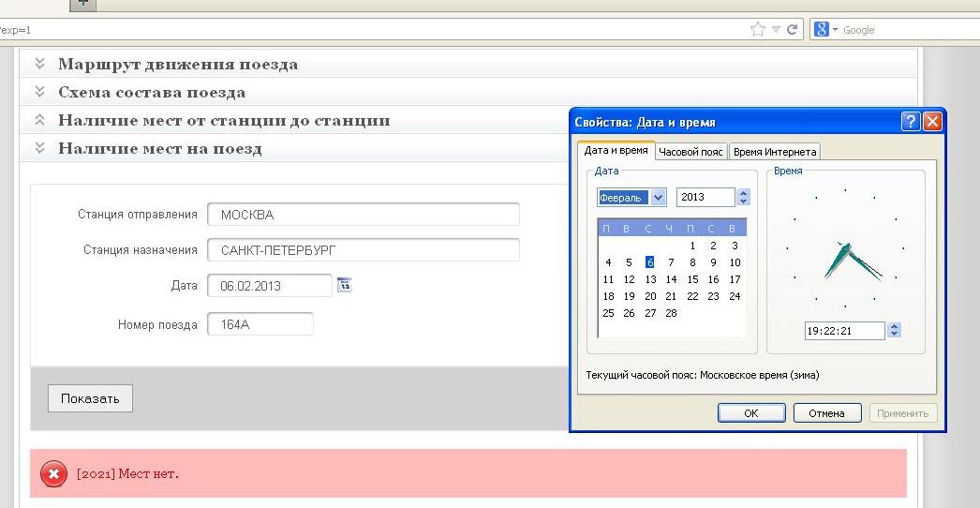Screen dimensions: 980x508
Task: Click the Отмена button in dialog
Action: (826, 413)
